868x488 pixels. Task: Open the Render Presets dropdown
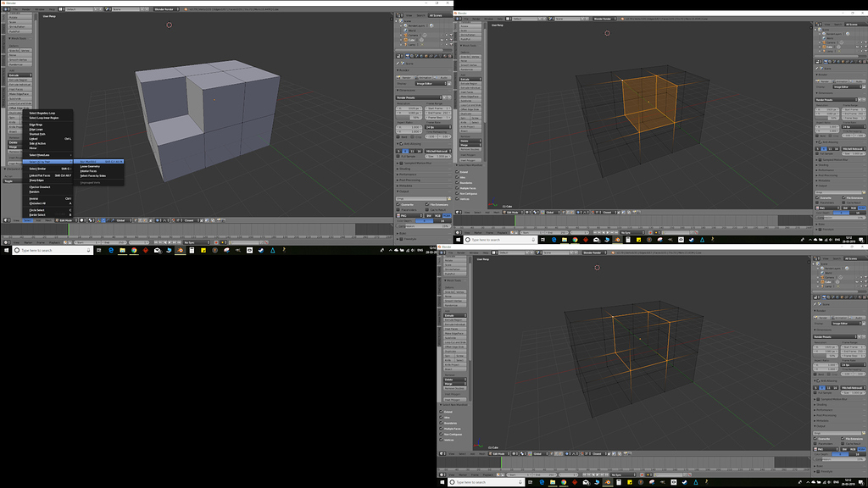(x=420, y=97)
